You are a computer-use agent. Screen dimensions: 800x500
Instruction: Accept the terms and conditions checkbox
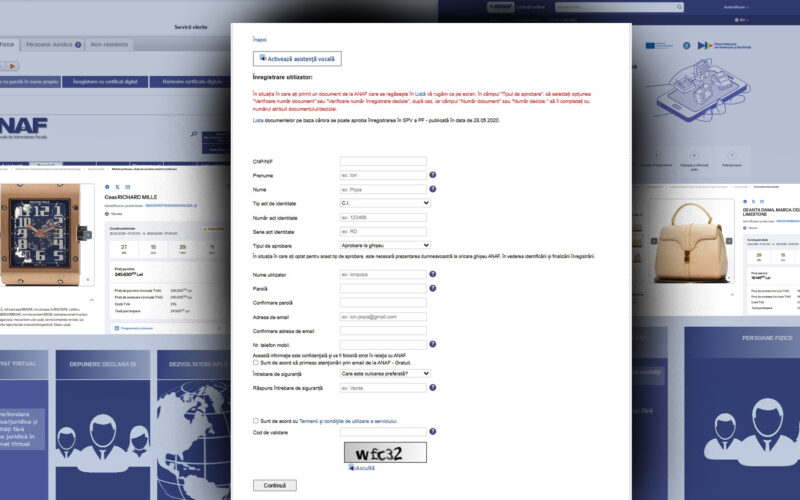tap(256, 421)
